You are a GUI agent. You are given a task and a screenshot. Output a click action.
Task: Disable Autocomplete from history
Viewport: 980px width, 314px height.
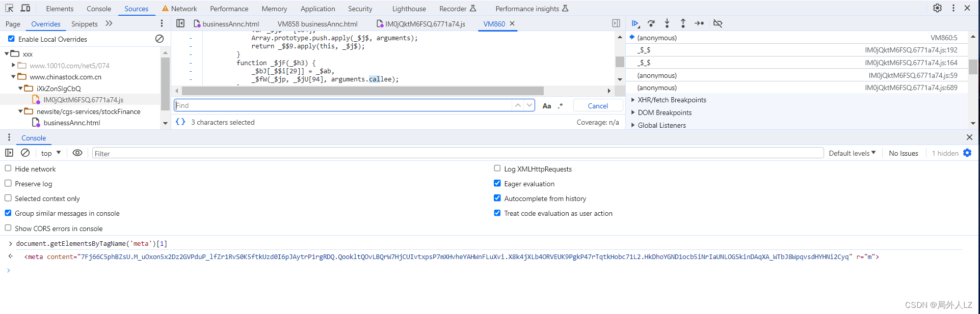coord(497,198)
